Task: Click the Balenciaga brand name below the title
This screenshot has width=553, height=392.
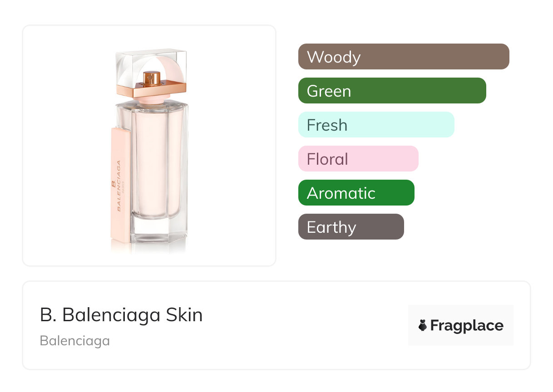Action: [x=75, y=341]
